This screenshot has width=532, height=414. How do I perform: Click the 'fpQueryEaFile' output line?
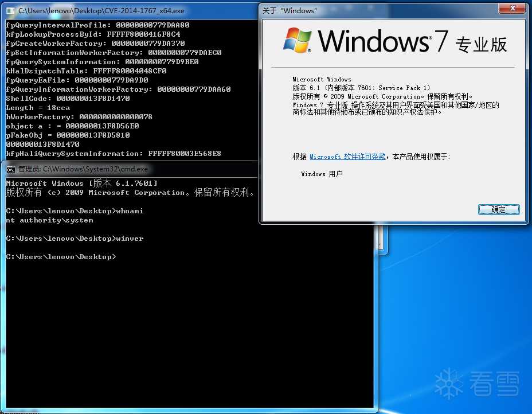click(77, 80)
